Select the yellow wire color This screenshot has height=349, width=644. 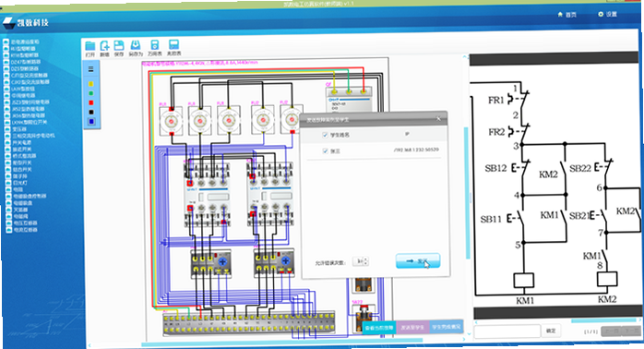pyautogui.click(x=90, y=84)
